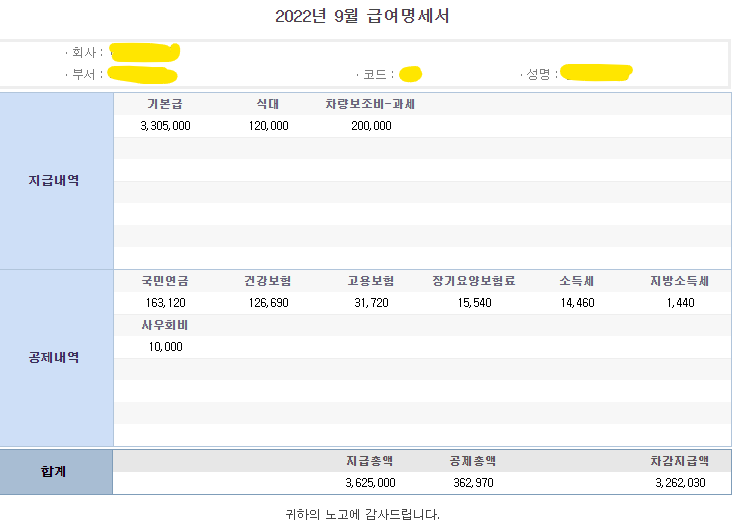Select the 차량보조비-과세 column header
Viewport: 733px width, 531px height.
pos(370,104)
